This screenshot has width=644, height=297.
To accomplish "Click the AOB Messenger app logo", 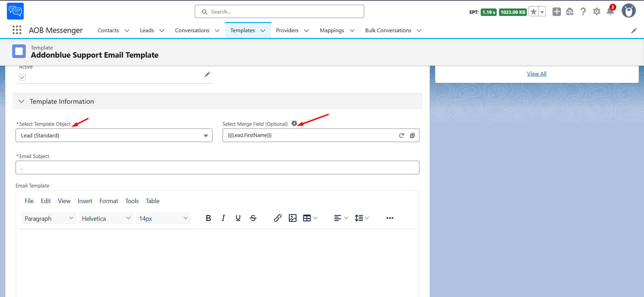I will [x=15, y=11].
